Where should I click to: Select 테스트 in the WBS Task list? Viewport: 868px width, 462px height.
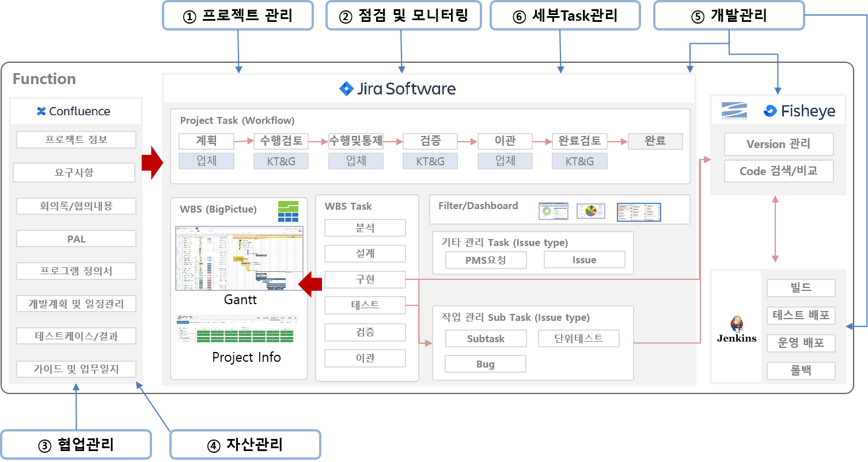[365, 305]
